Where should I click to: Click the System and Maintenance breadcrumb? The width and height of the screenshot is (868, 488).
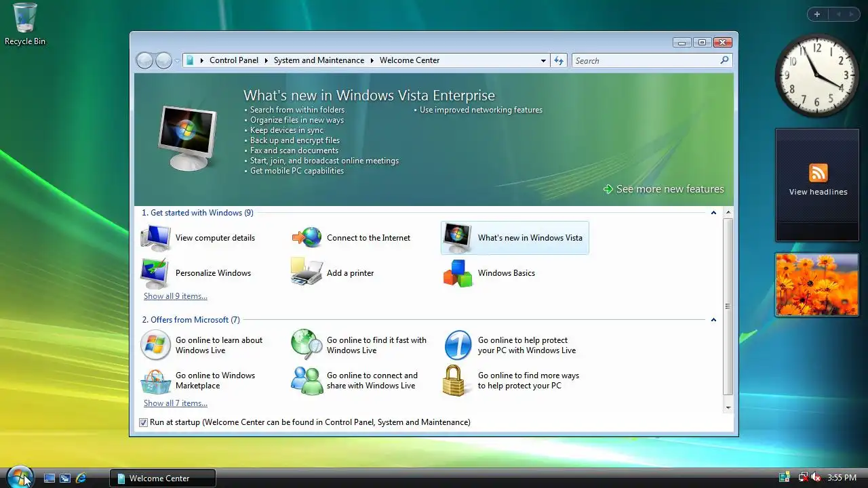[319, 60]
